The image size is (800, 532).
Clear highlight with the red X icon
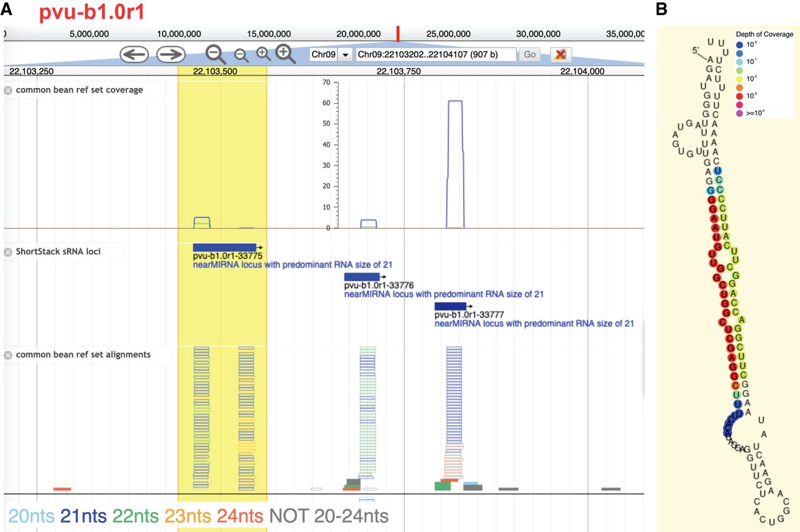(561, 54)
